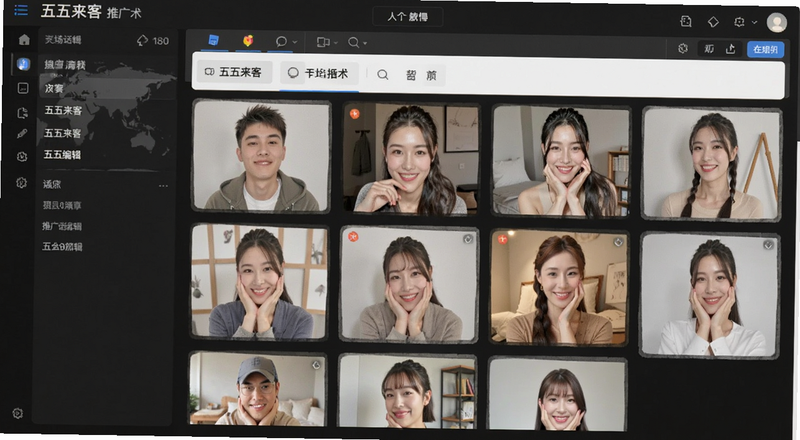This screenshot has height=440, width=800.
Task: Click the share upload icon
Action: (731, 49)
